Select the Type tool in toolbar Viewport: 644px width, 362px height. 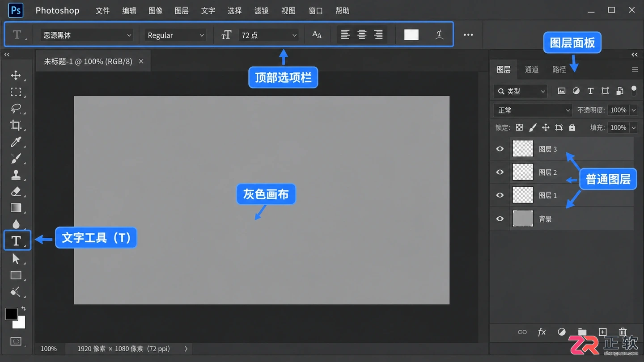[x=17, y=240]
